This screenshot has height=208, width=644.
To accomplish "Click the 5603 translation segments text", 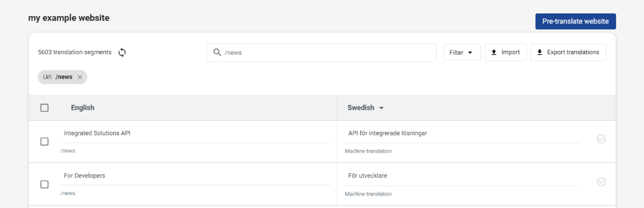I will point(75,52).
